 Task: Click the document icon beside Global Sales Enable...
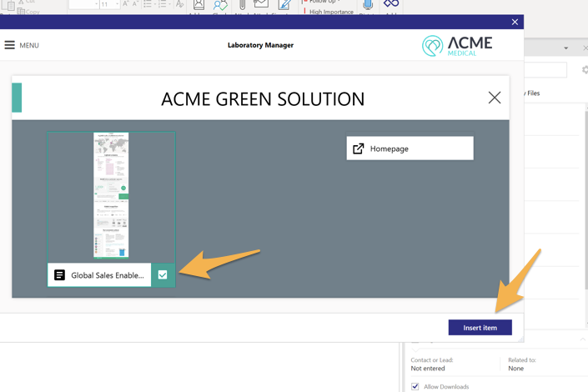click(59, 275)
